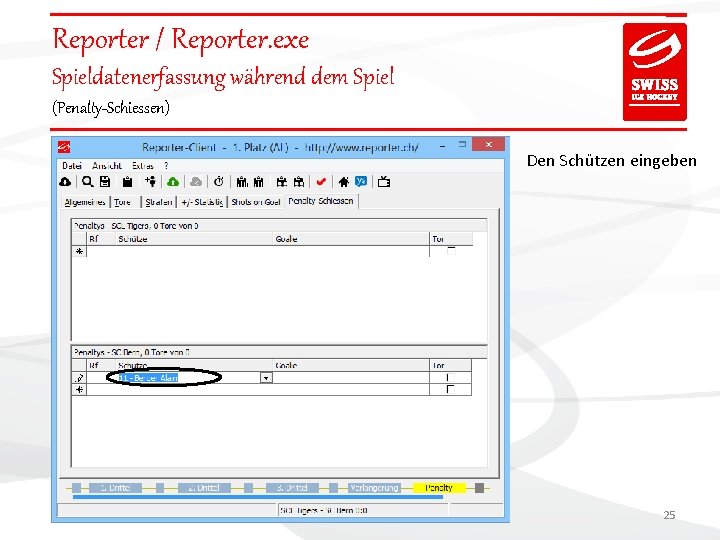This screenshot has width=720, height=540.
Task: Click the blue game progress bar
Action: click(x=258, y=497)
